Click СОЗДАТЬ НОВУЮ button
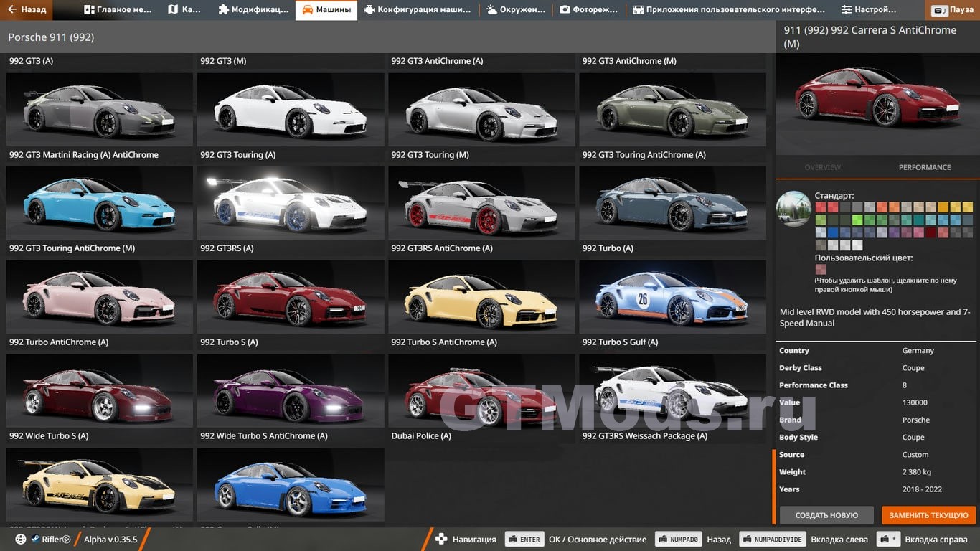 (826, 515)
